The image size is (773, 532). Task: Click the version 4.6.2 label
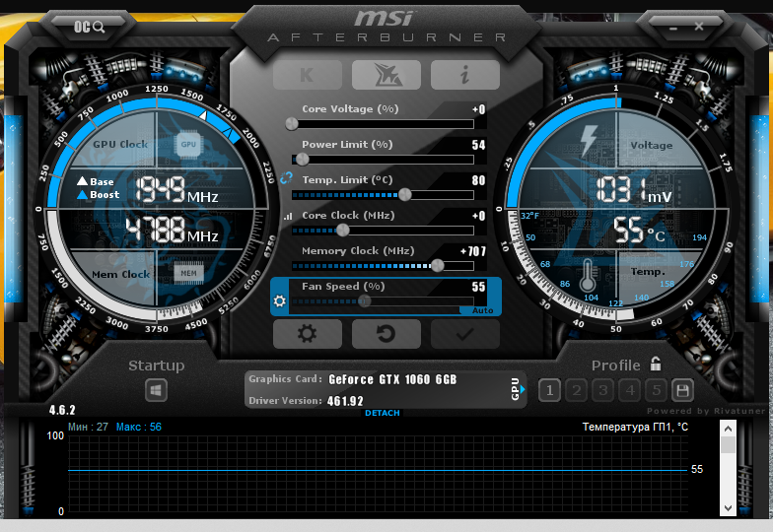point(62,410)
